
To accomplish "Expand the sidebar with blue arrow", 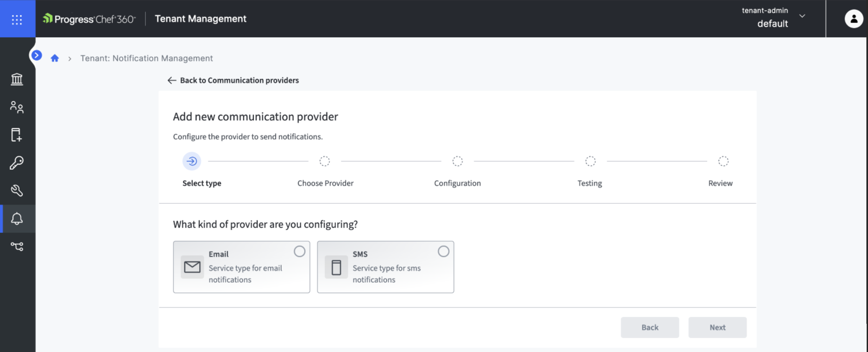I will click(36, 55).
